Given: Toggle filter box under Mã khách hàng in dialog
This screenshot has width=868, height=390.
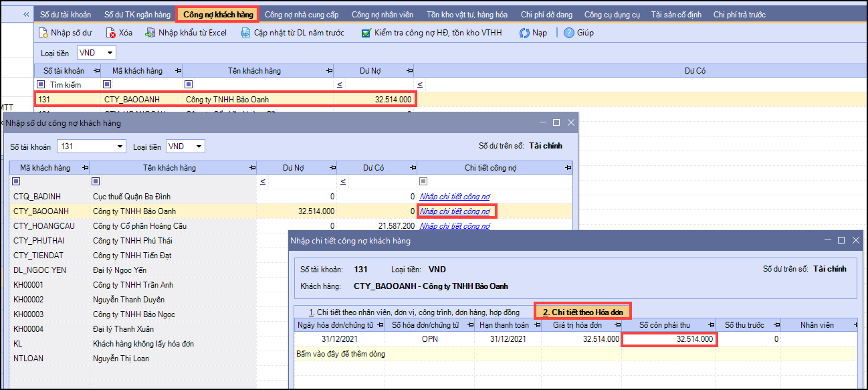Looking at the screenshot, I should pyautogui.click(x=17, y=181).
